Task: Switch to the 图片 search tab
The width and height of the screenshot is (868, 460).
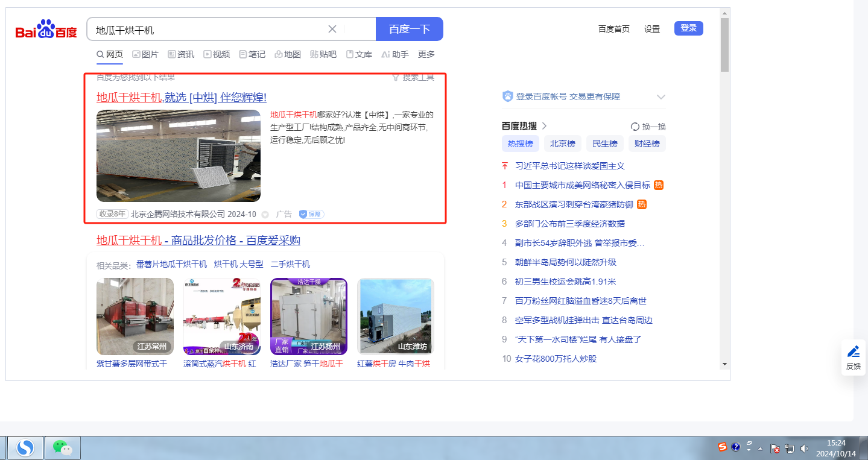Action: 145,54
